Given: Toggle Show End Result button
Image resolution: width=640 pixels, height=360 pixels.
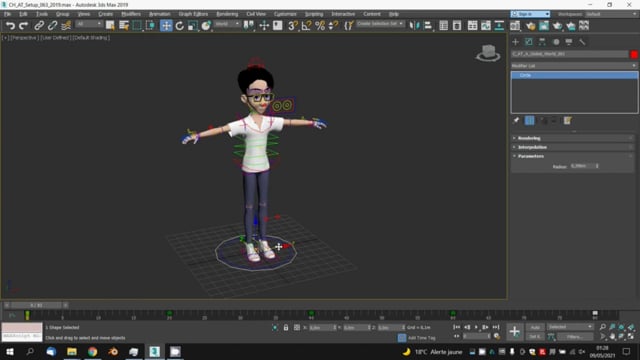Looking at the screenshot, I should 529,120.
